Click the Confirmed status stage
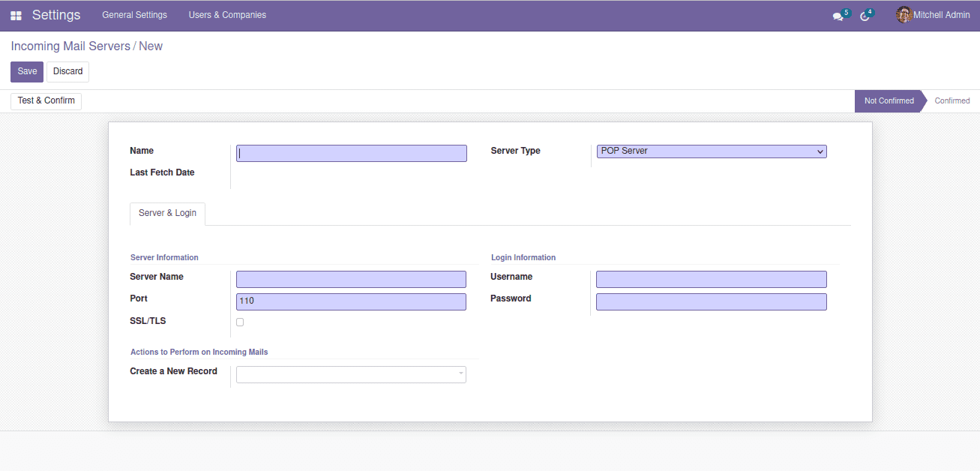Viewport: 980px width, 471px height. point(952,101)
